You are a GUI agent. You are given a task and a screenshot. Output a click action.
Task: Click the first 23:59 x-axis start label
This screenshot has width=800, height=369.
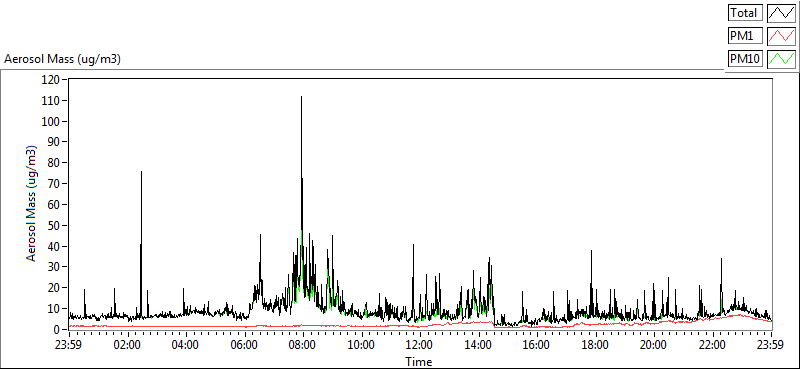tap(69, 344)
